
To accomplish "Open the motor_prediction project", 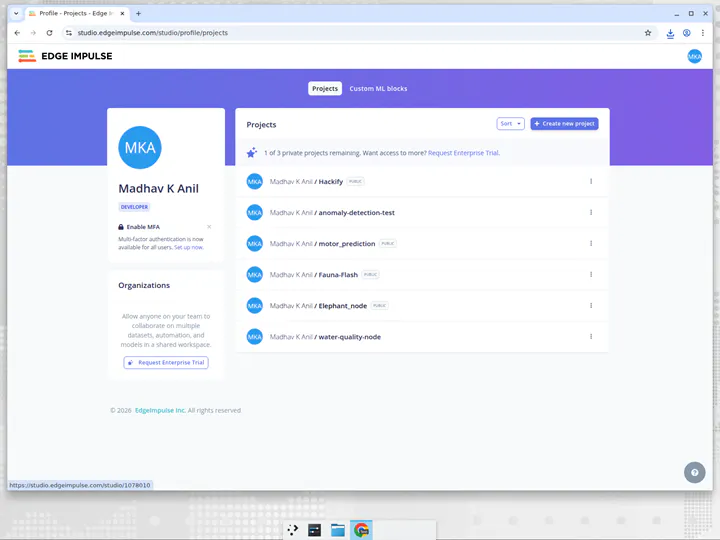I will (347, 243).
